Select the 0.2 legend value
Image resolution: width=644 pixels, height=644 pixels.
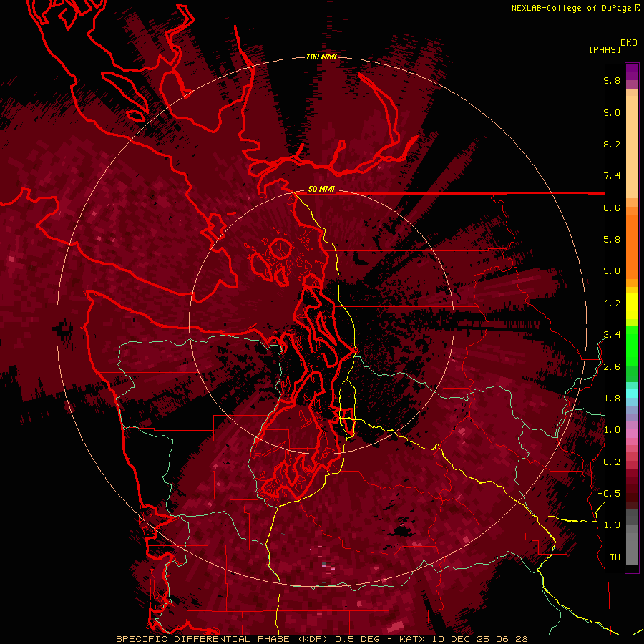click(612, 462)
